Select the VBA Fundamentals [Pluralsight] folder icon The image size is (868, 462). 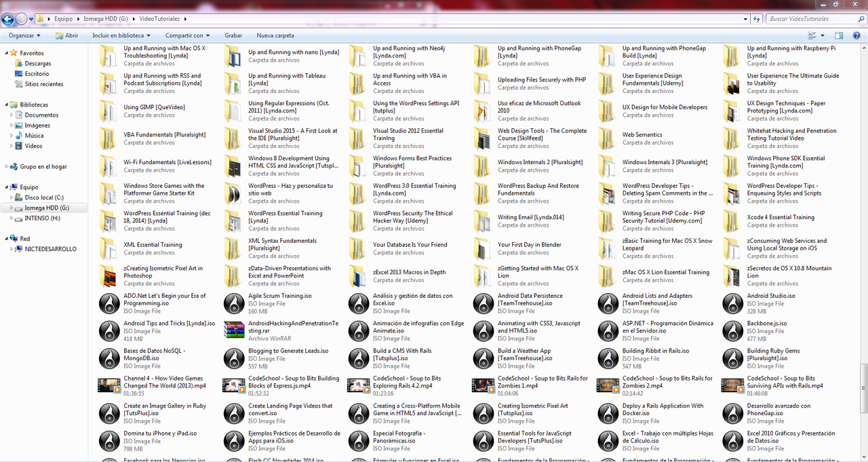108,138
